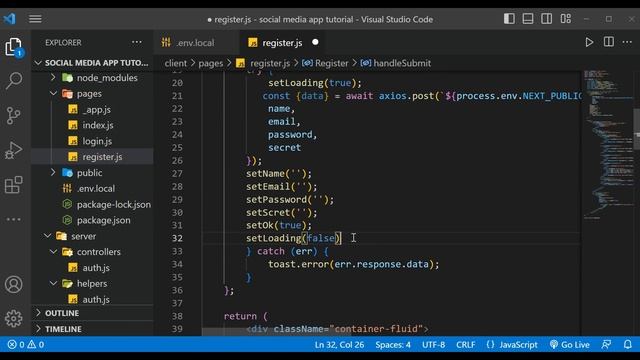The image size is (640, 360).
Task: Expand the TIMELINE section
Action: point(92,329)
